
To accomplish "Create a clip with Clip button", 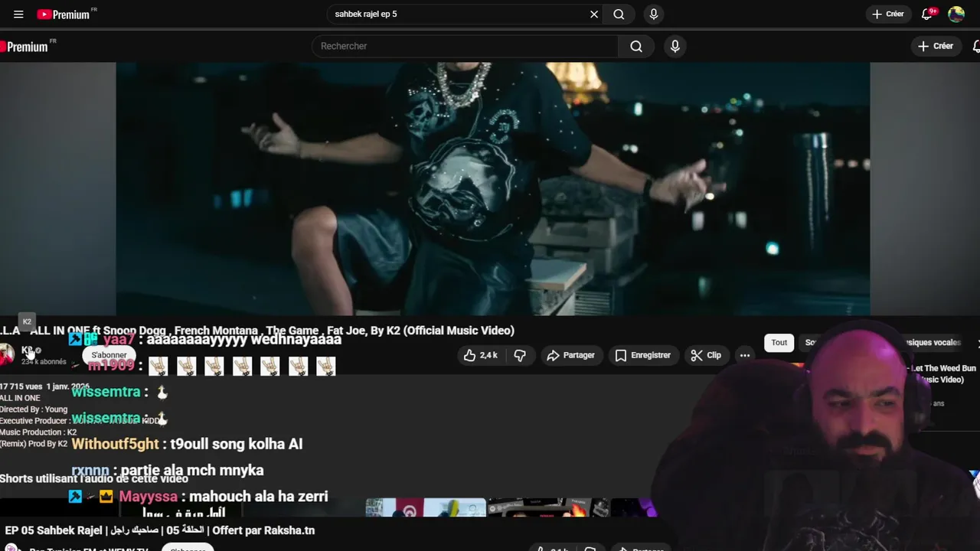I will [706, 355].
